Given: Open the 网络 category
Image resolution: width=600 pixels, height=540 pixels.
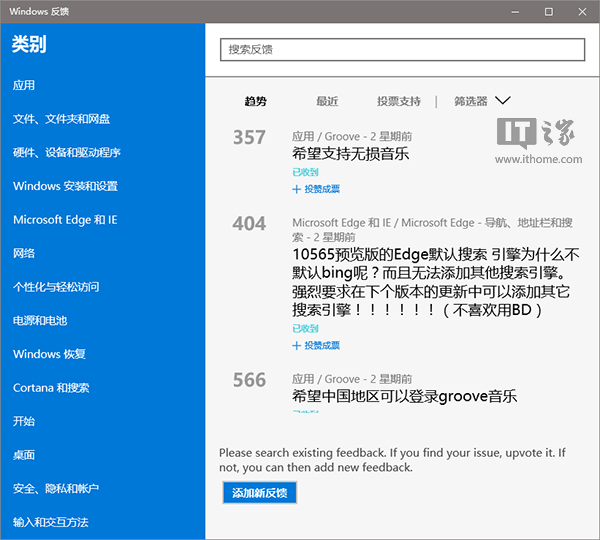Looking at the screenshot, I should pos(24,253).
